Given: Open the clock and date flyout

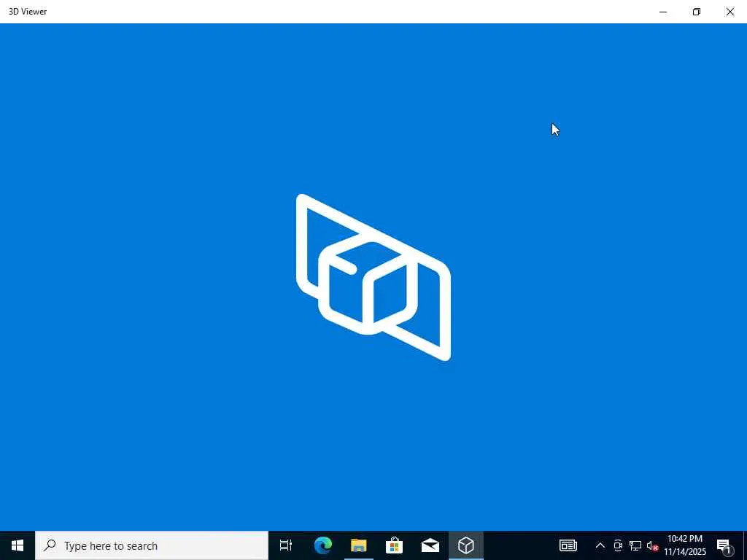Looking at the screenshot, I should coord(685,545).
